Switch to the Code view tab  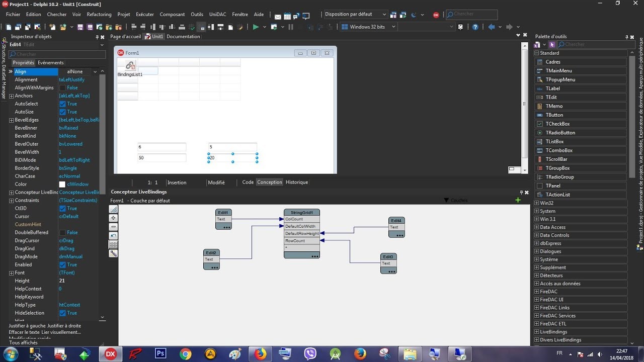(x=248, y=183)
